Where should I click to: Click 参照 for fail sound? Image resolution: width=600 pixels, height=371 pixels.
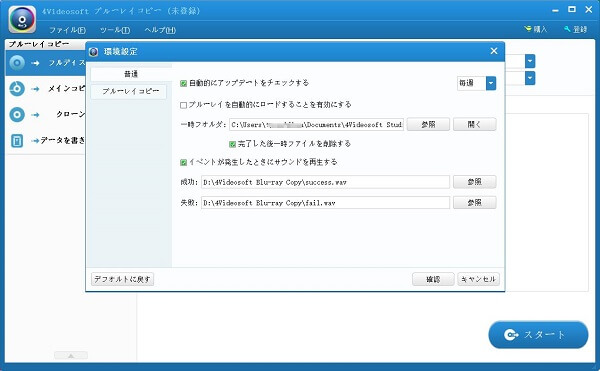coord(474,203)
